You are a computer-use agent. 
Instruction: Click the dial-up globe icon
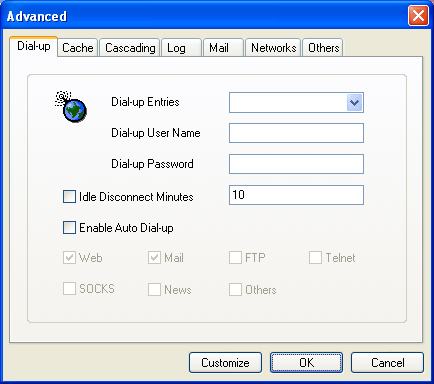tap(71, 106)
